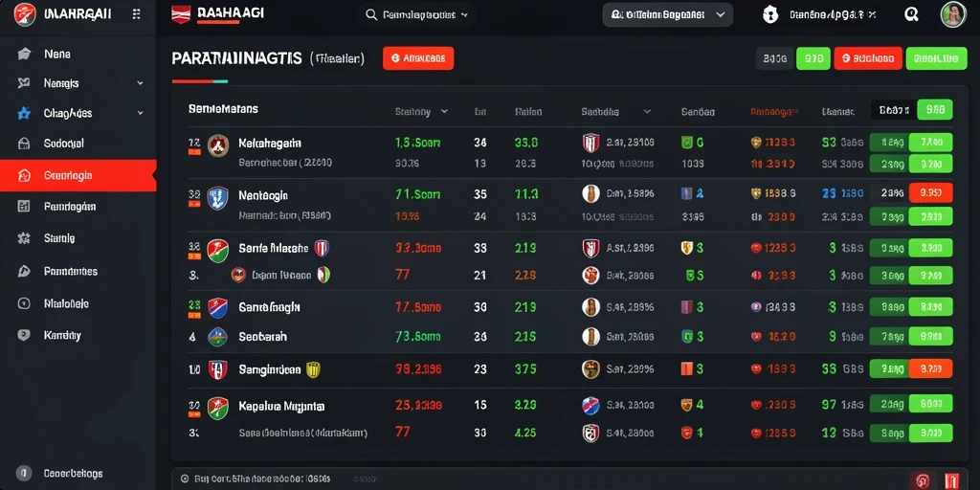Click the magnifier search icon in top bar
The width and height of the screenshot is (980, 490).
911,14
